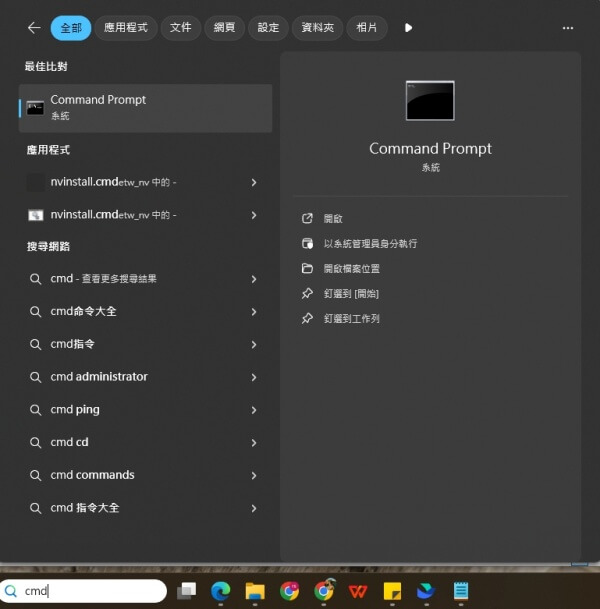600x609 pixels.
Task: Switch to the 網頁 filter tab
Action: click(224, 28)
